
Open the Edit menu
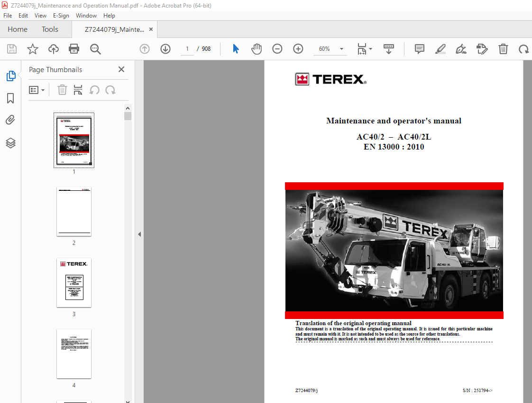coord(23,16)
